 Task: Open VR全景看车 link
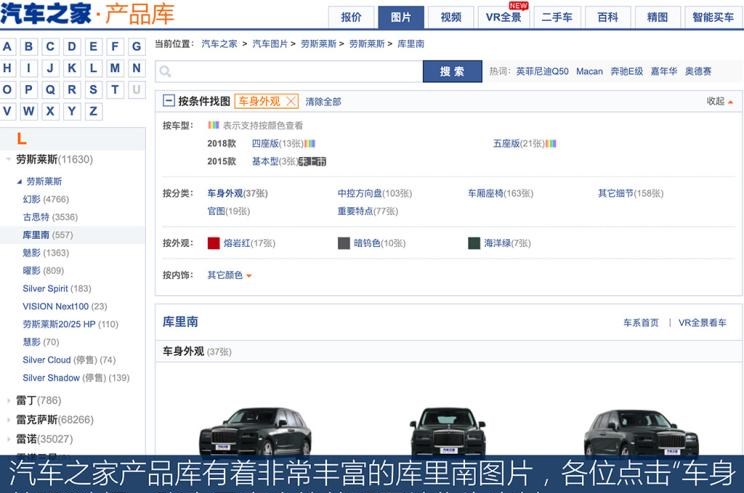(x=702, y=323)
